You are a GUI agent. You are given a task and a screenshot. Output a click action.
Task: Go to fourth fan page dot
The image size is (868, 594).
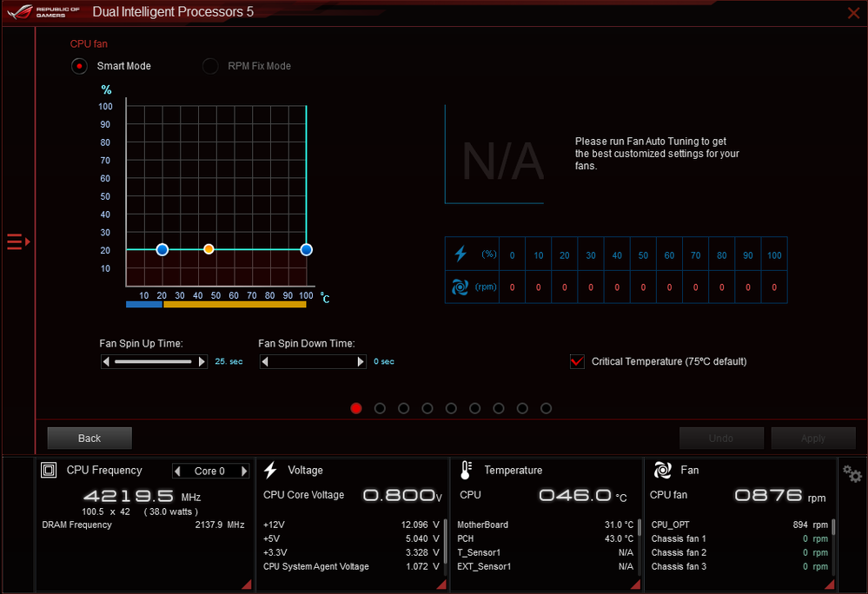(427, 408)
